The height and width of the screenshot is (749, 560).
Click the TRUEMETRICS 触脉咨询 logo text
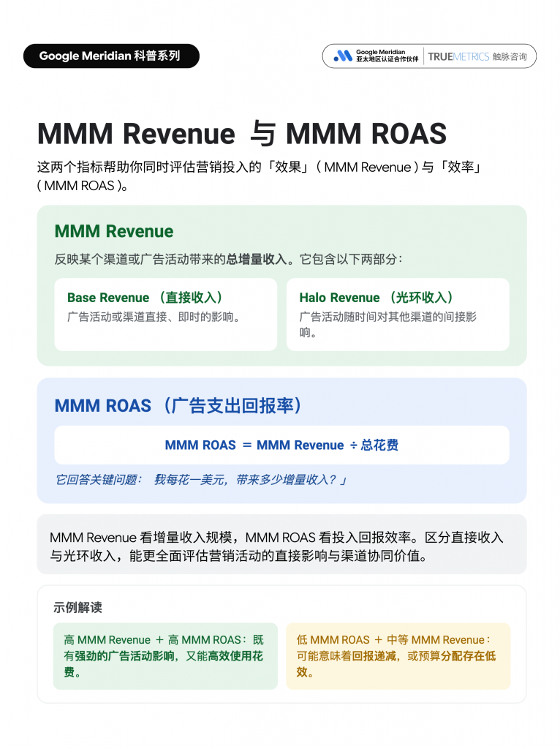tap(477, 56)
